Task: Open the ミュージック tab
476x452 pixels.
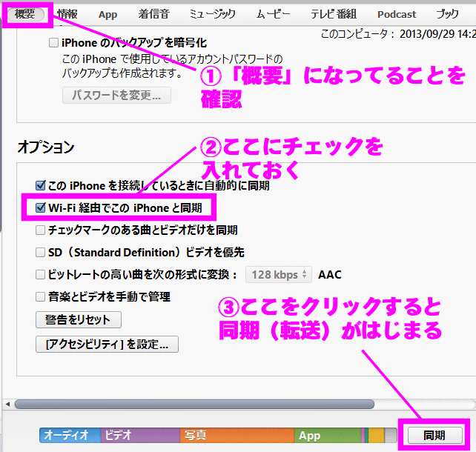Action: click(212, 14)
